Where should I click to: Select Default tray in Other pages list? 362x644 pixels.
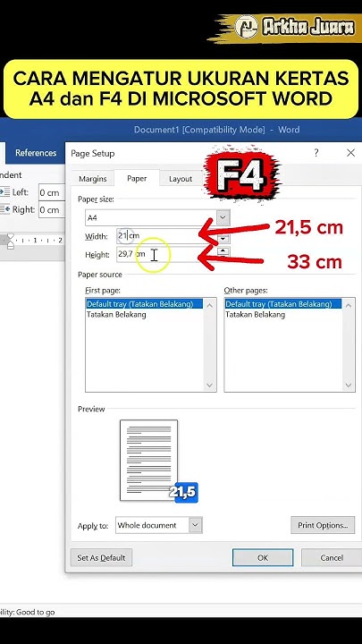pos(283,304)
